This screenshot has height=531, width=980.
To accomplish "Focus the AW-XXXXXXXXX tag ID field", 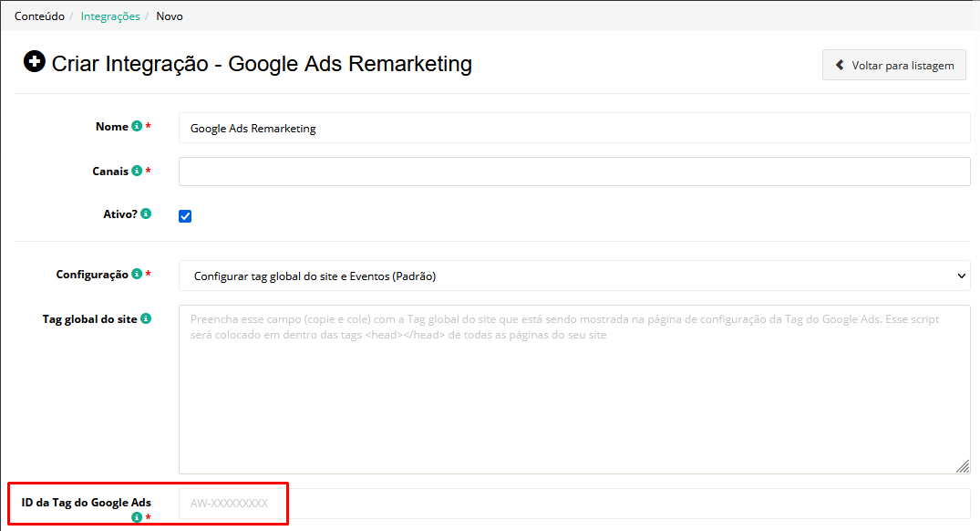I will coord(574,504).
